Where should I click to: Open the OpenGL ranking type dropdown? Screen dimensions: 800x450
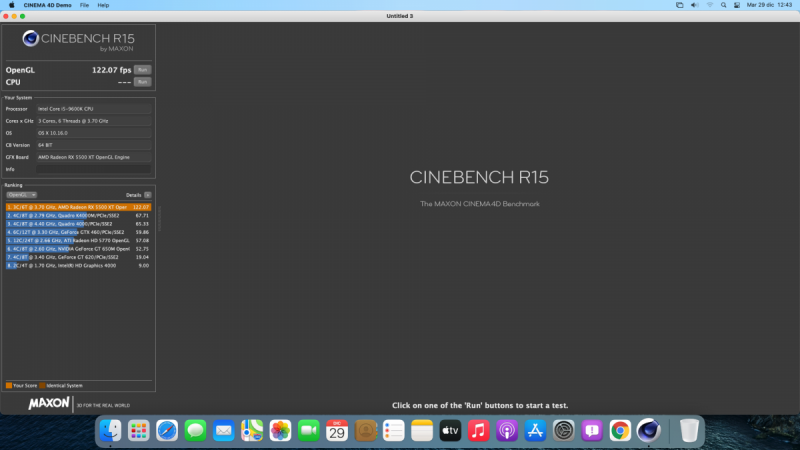21,195
